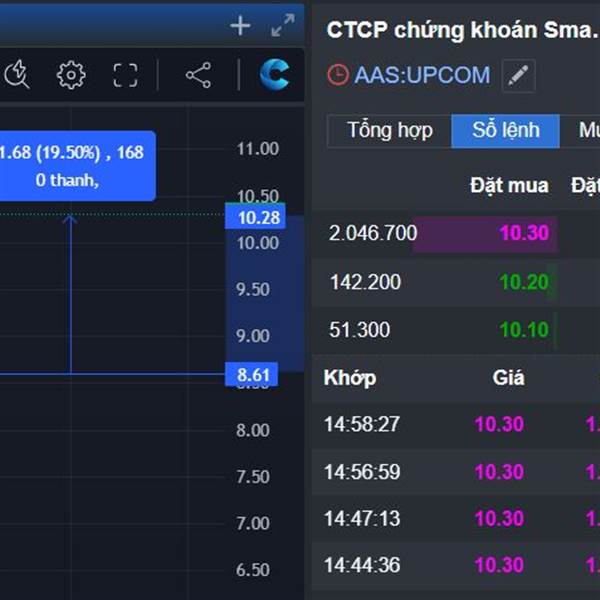Open the quick search lightning magnifier tool
Image resolution: width=600 pixels, height=600 pixels.
tap(17, 75)
